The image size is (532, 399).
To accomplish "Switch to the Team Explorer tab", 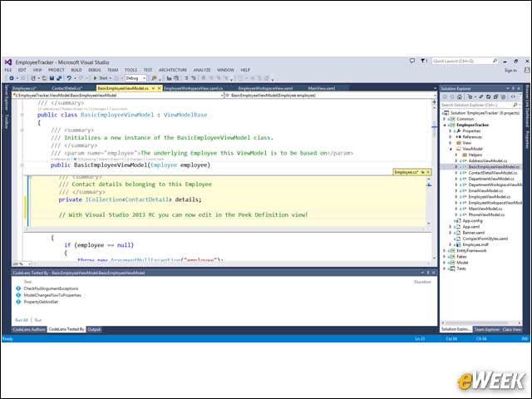I will tap(487, 329).
